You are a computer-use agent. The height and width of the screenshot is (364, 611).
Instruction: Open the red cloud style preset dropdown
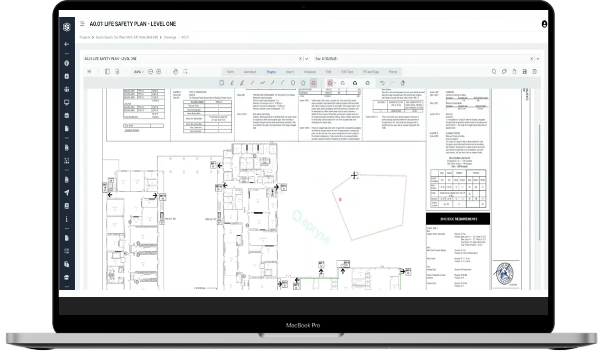coord(335,83)
